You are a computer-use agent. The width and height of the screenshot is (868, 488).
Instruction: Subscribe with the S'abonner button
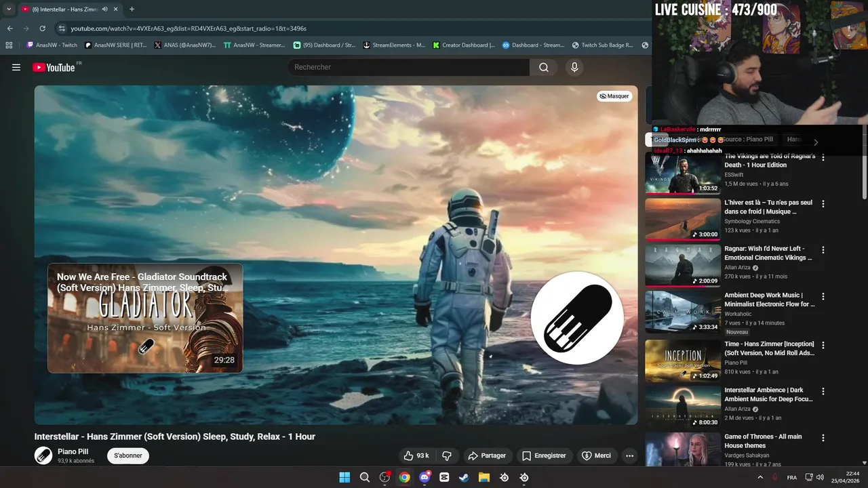128,455
